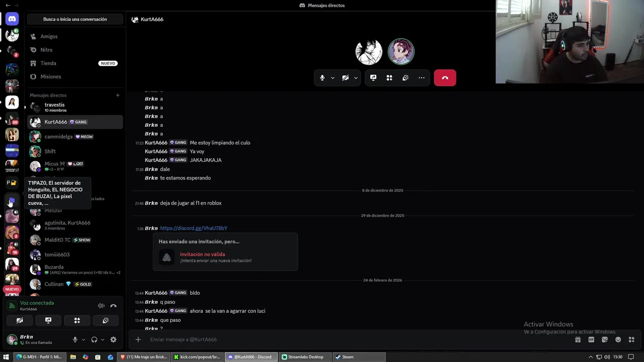This screenshot has height=362, width=644.
Task: Toggle camera button in voice connected panel
Action: (x=20, y=320)
